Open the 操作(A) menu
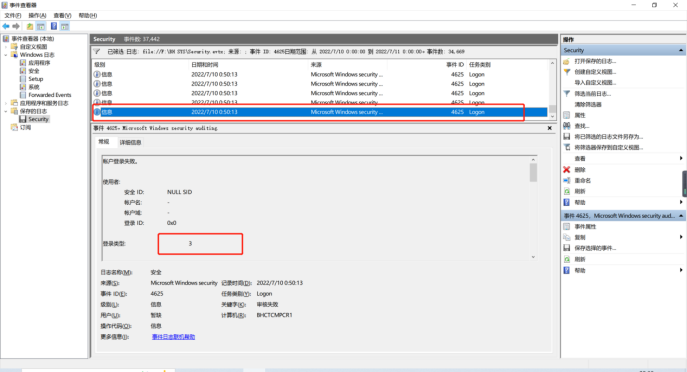 click(37, 15)
